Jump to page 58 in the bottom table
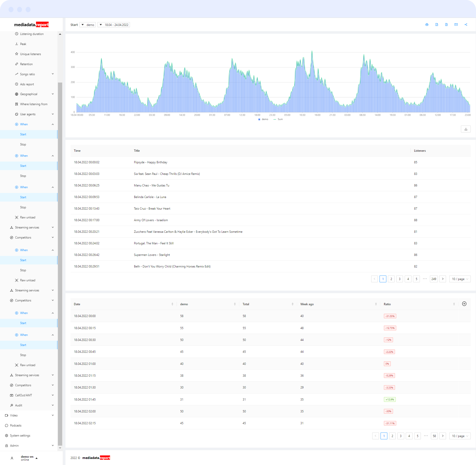Screen dimensions: 476x465 (x=434, y=436)
